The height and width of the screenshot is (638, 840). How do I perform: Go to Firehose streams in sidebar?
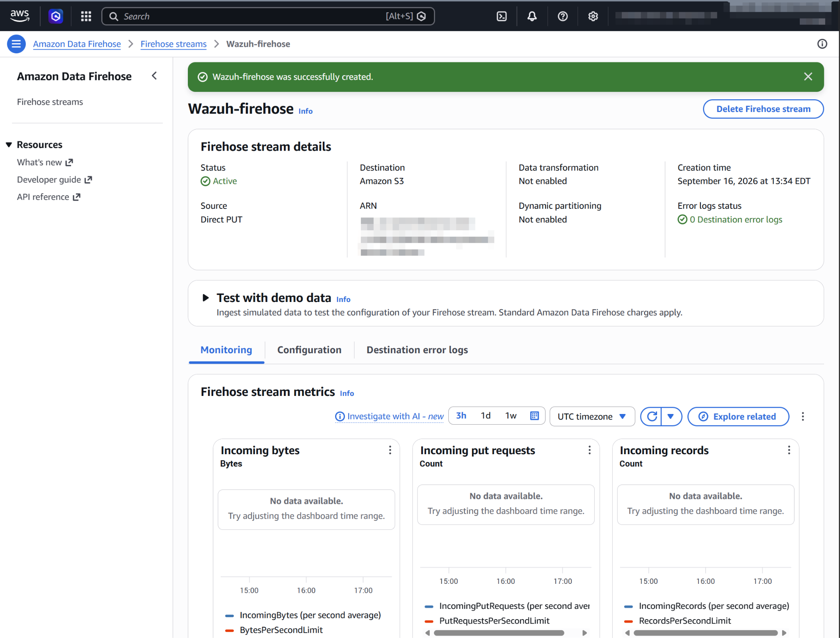coord(50,102)
